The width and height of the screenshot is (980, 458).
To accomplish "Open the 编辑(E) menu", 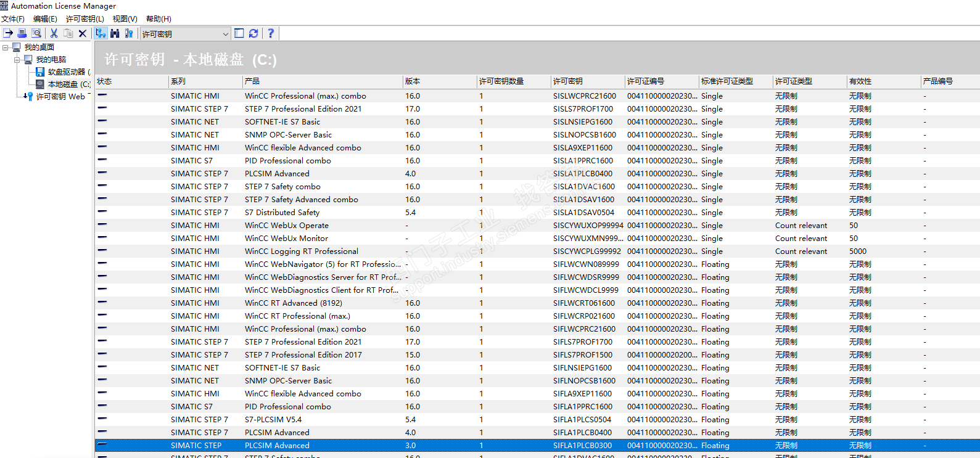I will pyautogui.click(x=45, y=19).
